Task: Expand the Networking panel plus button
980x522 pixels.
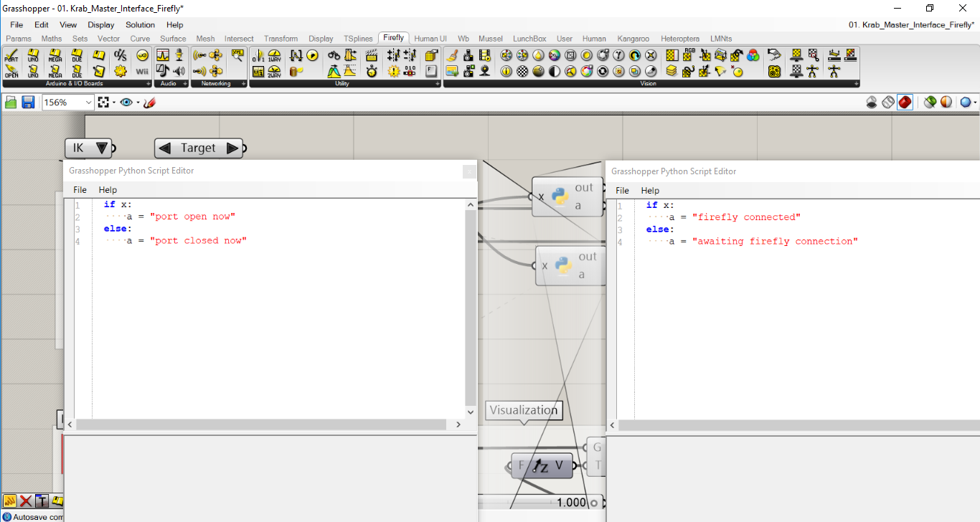Action: tap(243, 84)
